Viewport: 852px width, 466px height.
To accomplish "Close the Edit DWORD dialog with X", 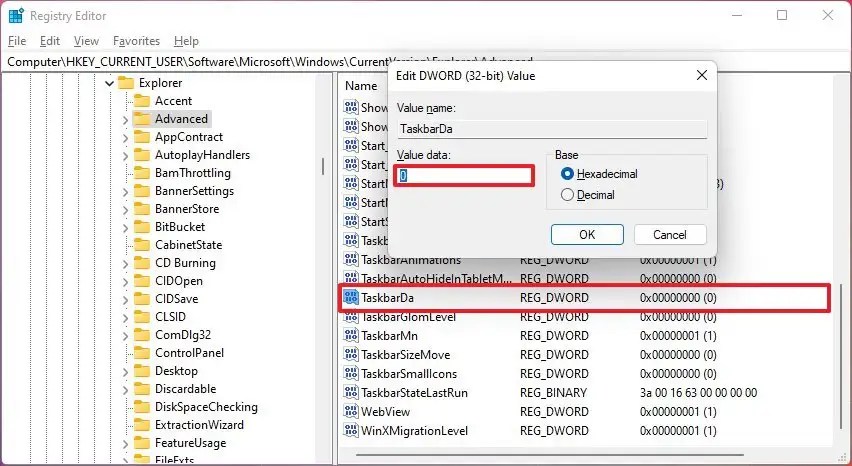I will pos(701,75).
